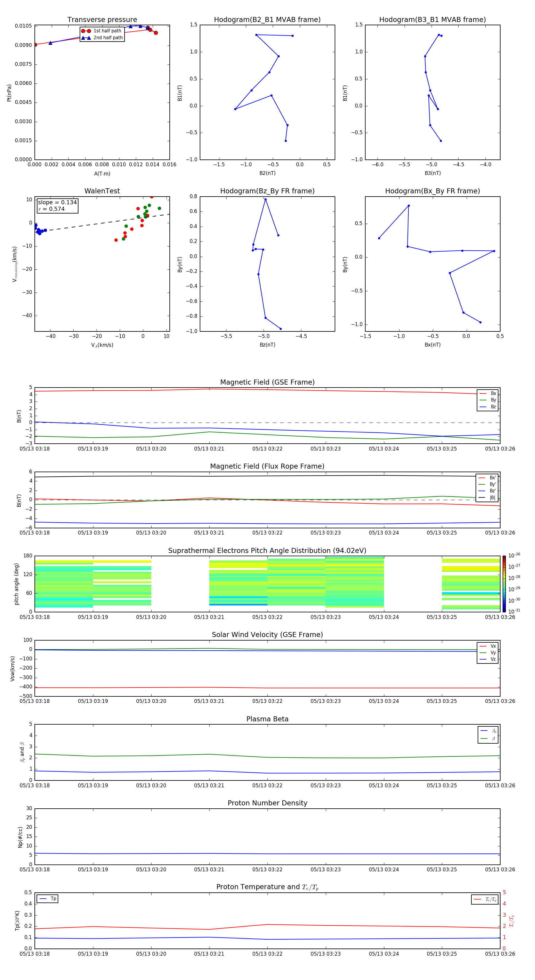Click the |B| entry in Flux Rope legend

coord(487,498)
